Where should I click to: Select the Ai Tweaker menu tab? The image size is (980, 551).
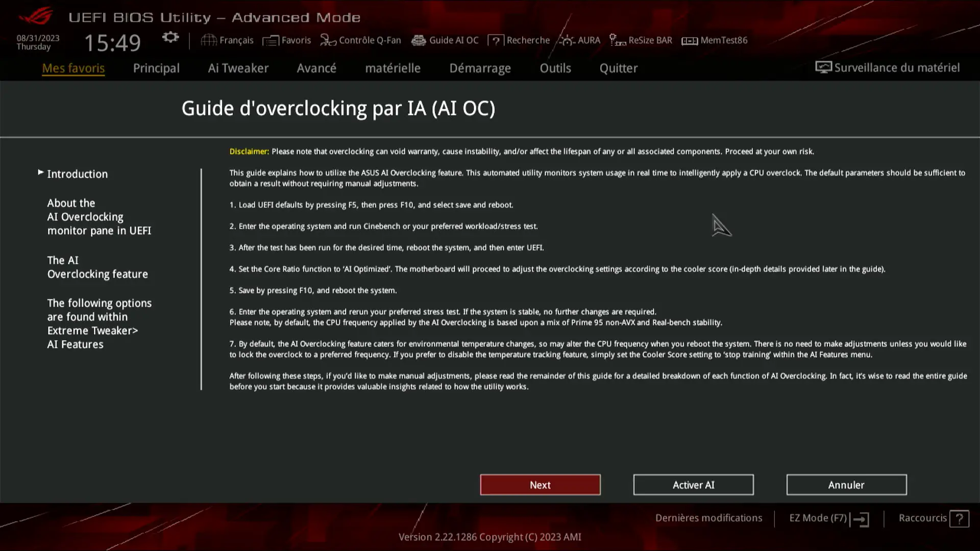click(237, 67)
